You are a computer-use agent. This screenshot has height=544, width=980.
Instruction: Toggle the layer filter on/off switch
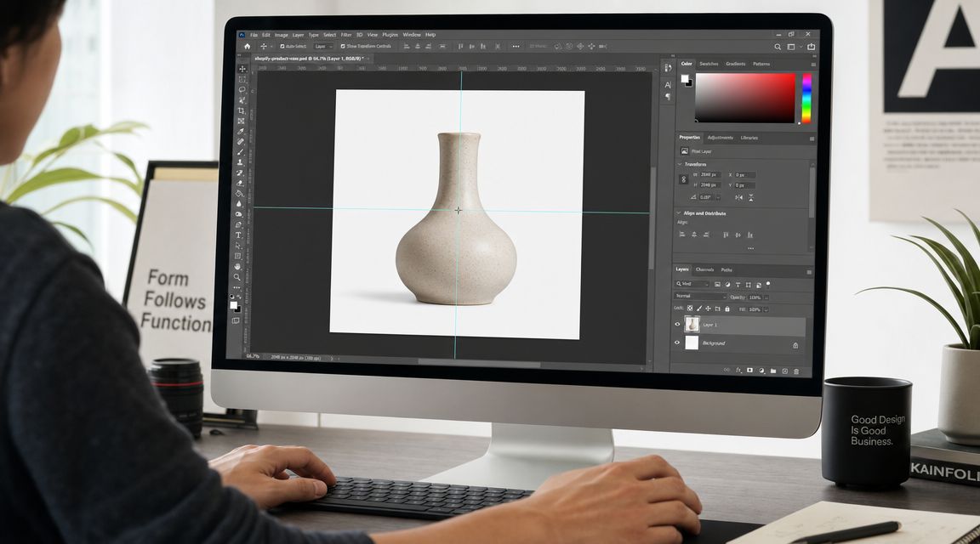(x=768, y=284)
